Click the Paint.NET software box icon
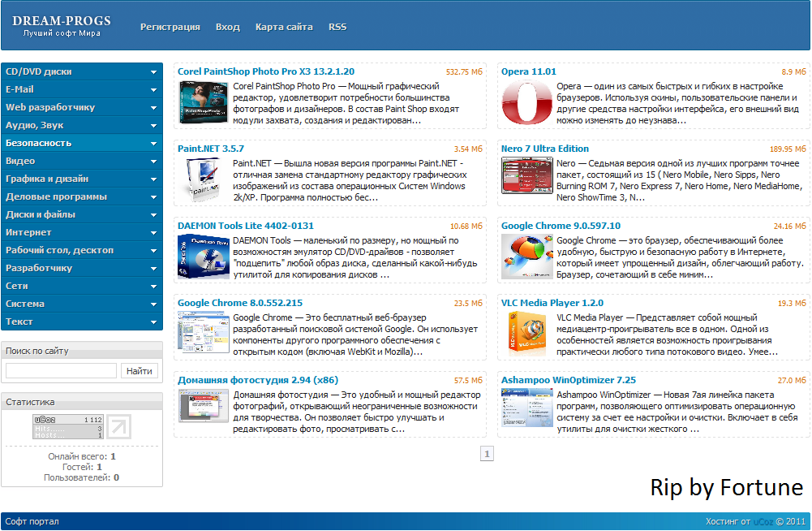 pos(204,180)
